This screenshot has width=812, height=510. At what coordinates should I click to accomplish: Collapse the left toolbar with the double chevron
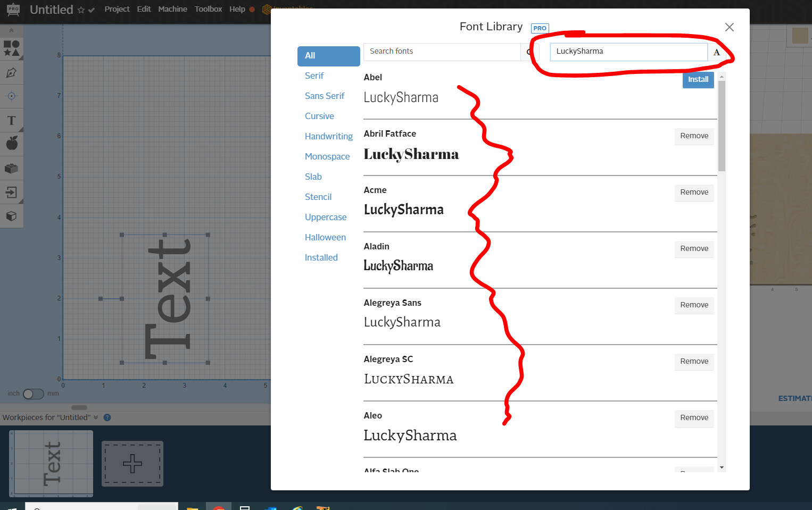[x=12, y=29]
